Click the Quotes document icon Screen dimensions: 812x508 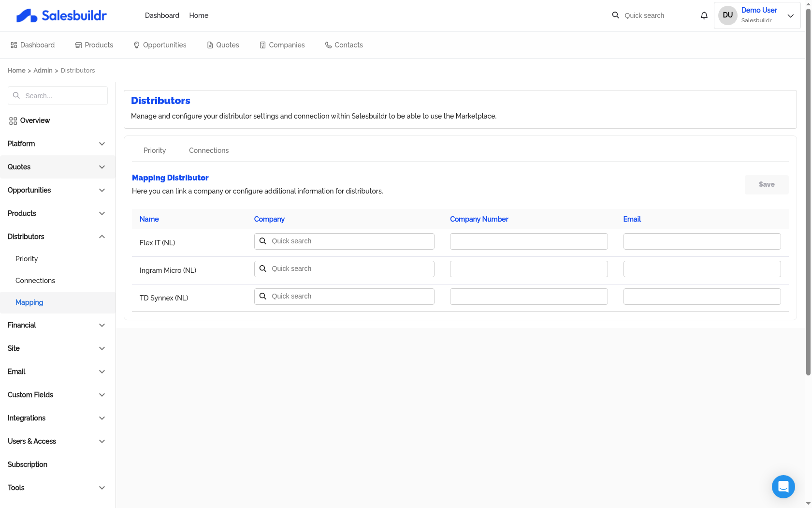click(x=210, y=45)
